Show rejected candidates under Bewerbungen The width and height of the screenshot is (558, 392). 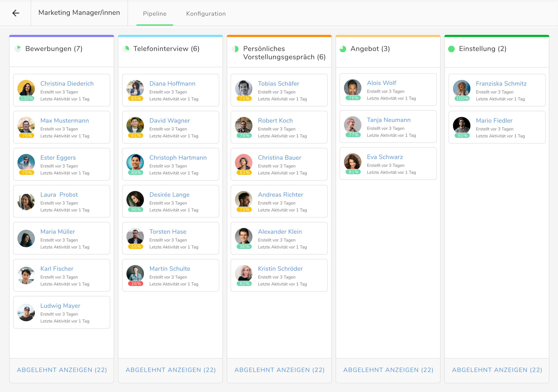tap(61, 370)
